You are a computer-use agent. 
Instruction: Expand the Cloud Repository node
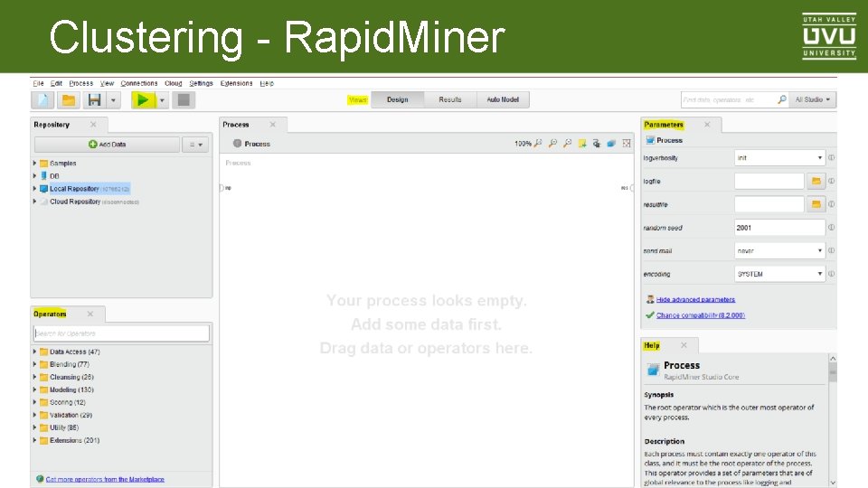click(x=35, y=202)
